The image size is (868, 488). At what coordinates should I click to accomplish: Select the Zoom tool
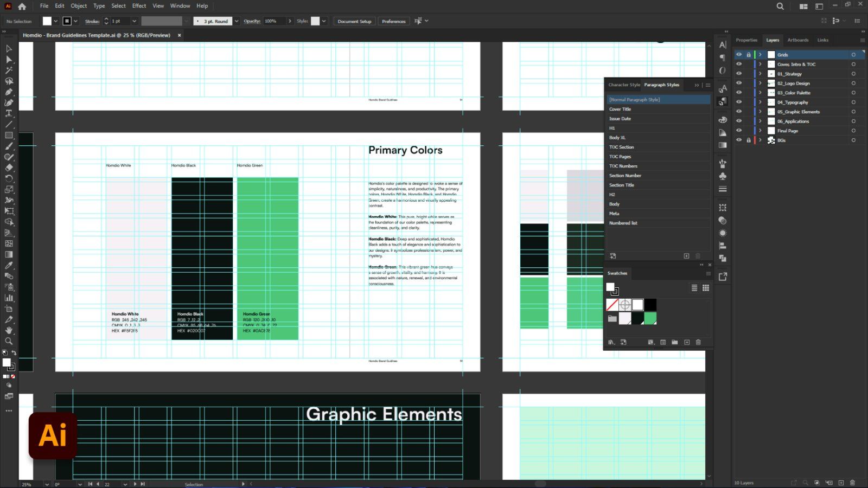pos(9,342)
